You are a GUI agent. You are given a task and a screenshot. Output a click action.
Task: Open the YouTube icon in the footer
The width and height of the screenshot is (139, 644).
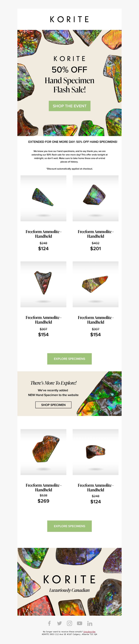(80, 623)
